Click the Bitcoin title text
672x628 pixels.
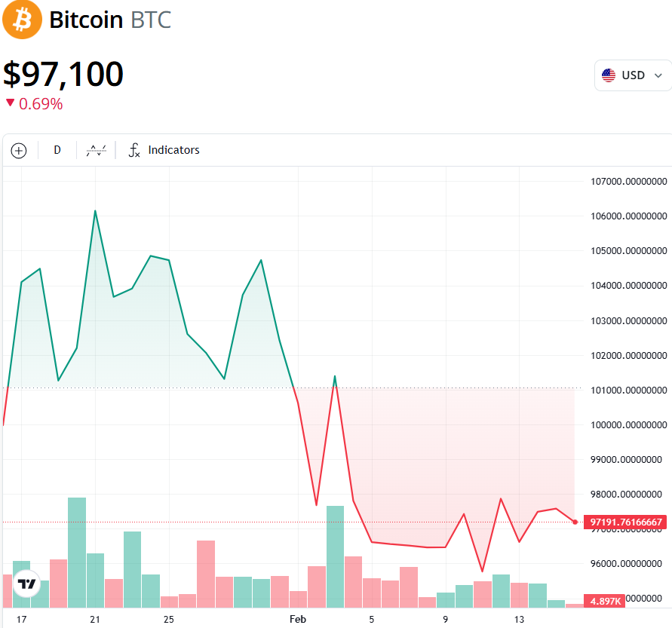pos(86,20)
